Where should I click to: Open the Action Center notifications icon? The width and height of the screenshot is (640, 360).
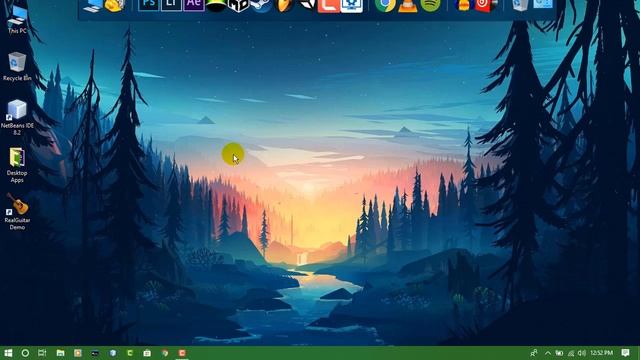pos(625,353)
